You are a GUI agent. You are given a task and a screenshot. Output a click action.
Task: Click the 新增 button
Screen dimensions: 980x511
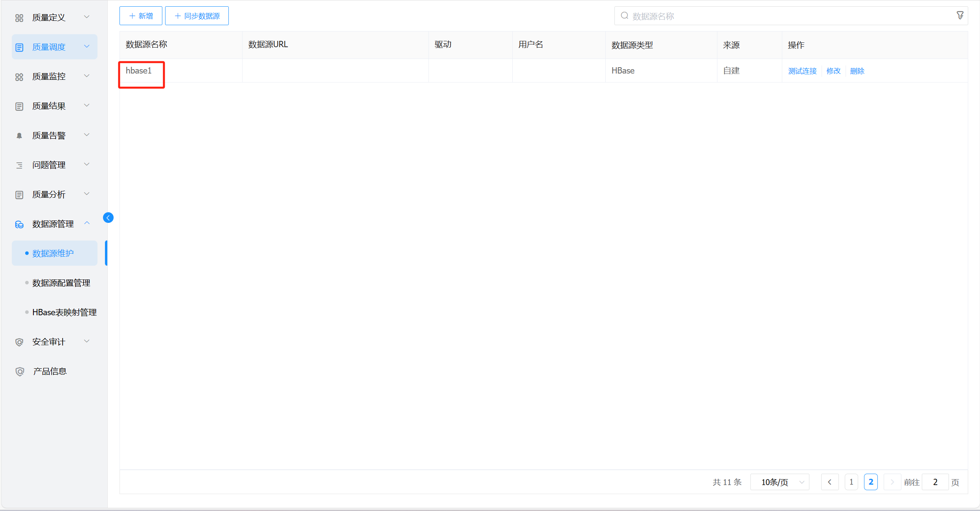[141, 16]
